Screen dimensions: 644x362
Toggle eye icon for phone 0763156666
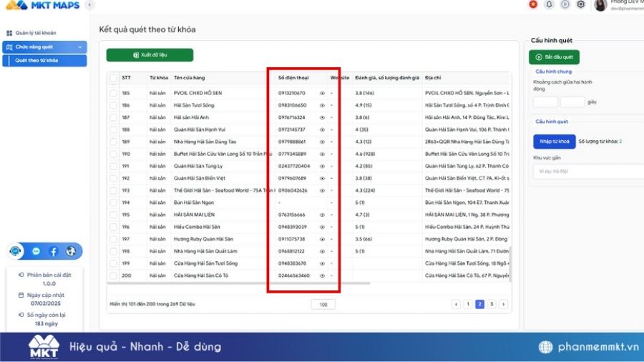[322, 215]
